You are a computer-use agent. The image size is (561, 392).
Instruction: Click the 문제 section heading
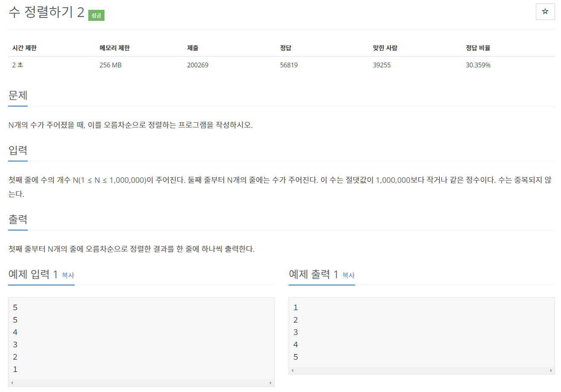point(18,95)
